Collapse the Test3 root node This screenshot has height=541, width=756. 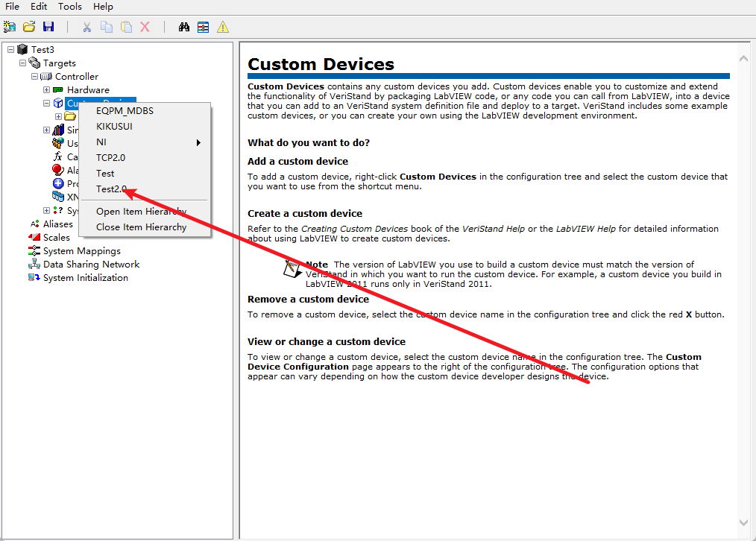pyautogui.click(x=10, y=50)
